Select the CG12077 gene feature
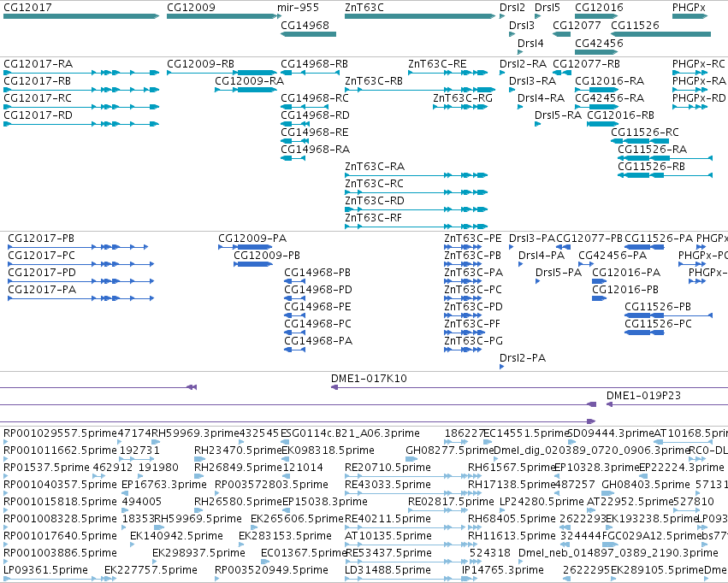The height and width of the screenshot is (583, 728). pyautogui.click(x=561, y=34)
